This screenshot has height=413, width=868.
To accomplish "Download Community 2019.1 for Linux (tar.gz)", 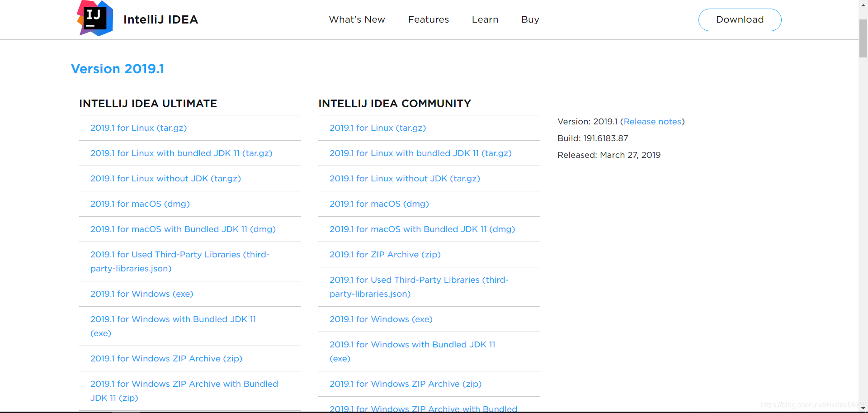I will tap(377, 128).
